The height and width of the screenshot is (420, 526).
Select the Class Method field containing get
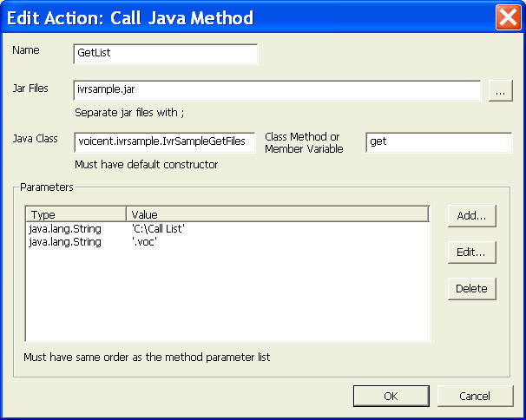click(438, 143)
